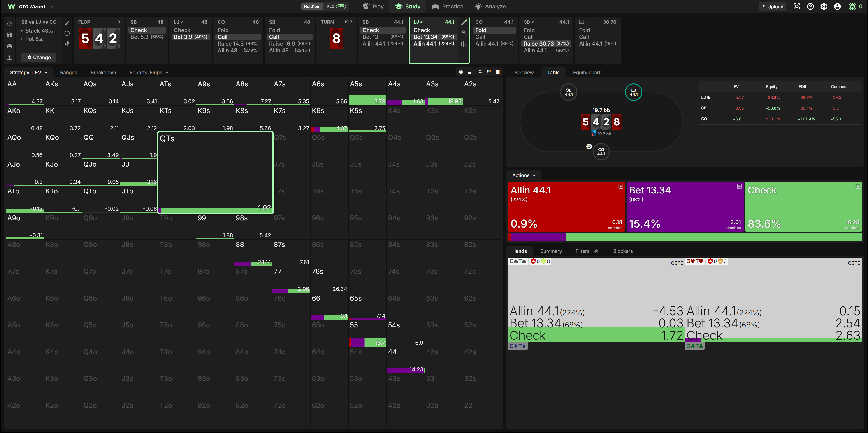This screenshot has height=433, width=868.
Task: Click the dealer button D marker on table
Action: [589, 146]
